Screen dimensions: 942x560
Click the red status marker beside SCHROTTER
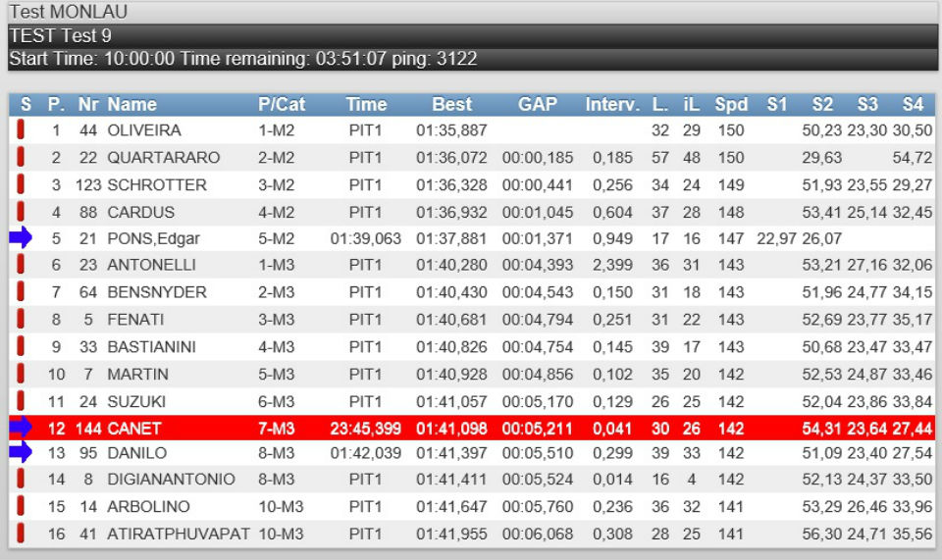(x=21, y=184)
